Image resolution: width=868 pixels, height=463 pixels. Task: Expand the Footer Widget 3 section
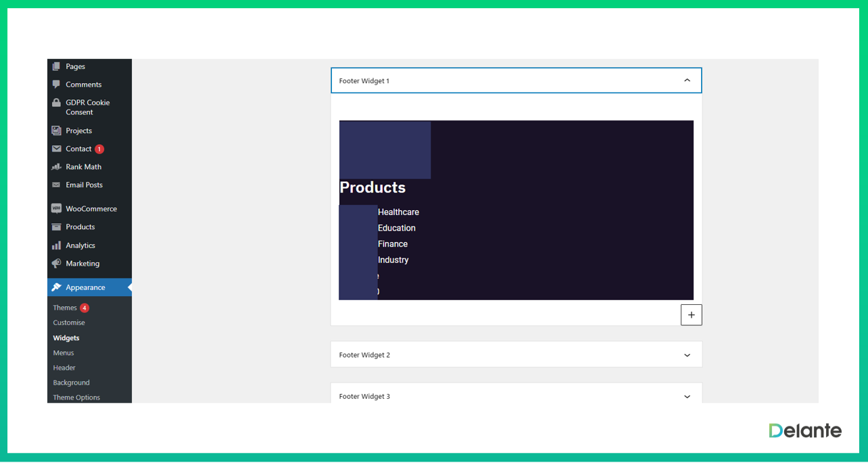[x=687, y=396]
